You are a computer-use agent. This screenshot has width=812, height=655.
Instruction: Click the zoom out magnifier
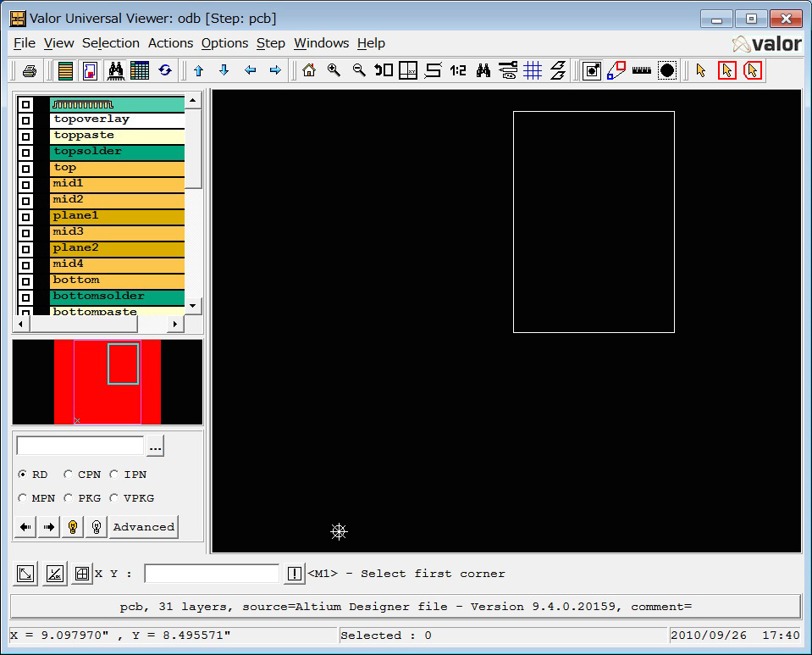pos(359,70)
